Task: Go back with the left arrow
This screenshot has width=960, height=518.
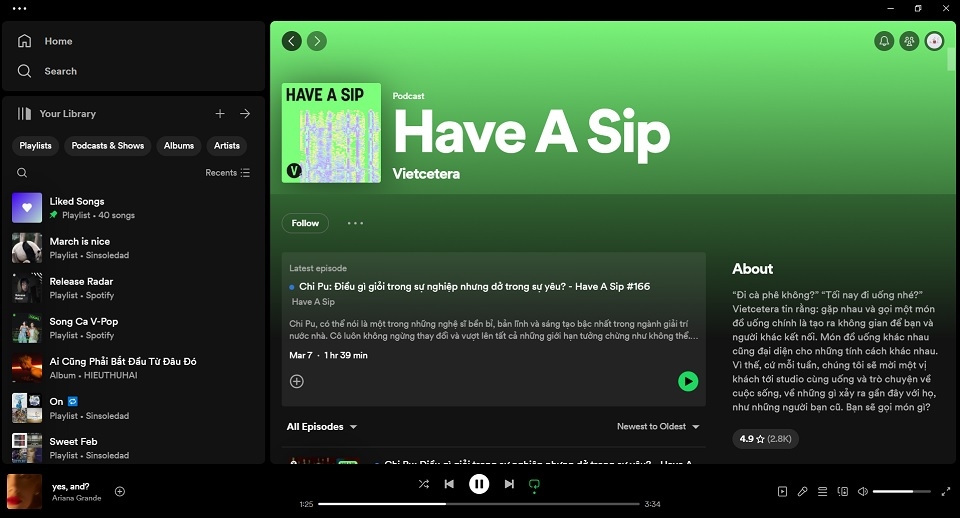Action: [291, 41]
